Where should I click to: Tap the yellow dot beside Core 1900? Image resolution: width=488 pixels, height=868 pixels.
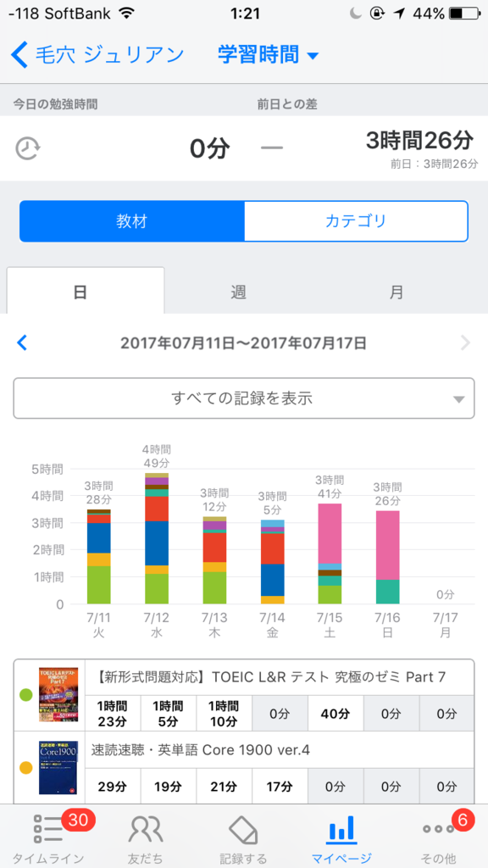pos(25,768)
